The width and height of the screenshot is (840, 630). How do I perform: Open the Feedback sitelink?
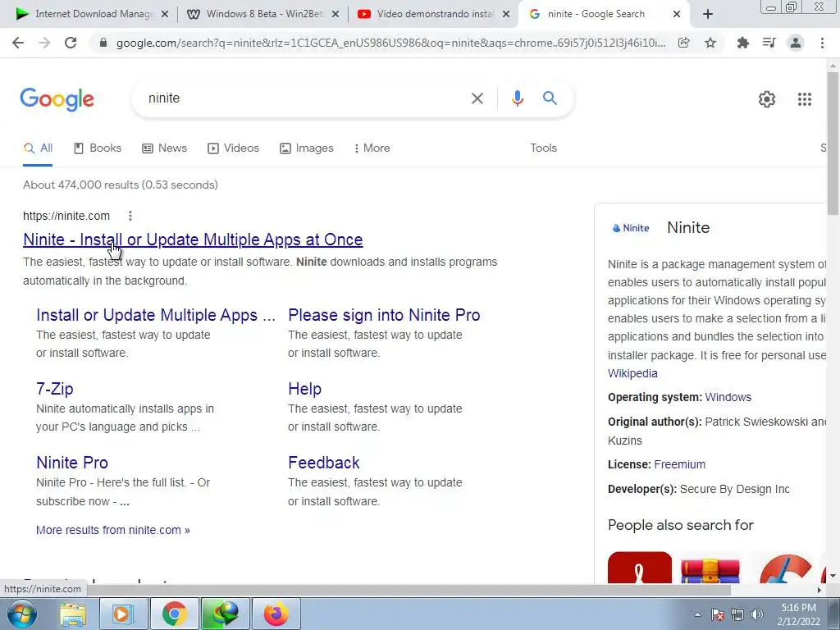[324, 463]
